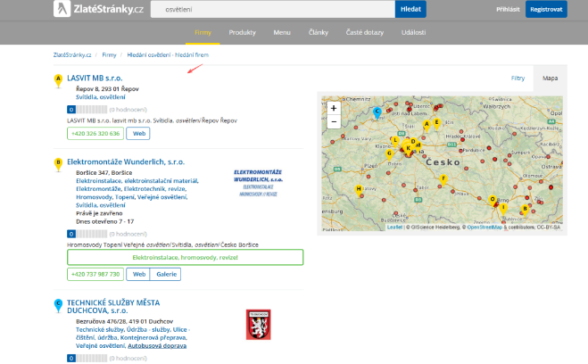Switch to the Mapa tab

[x=551, y=79]
